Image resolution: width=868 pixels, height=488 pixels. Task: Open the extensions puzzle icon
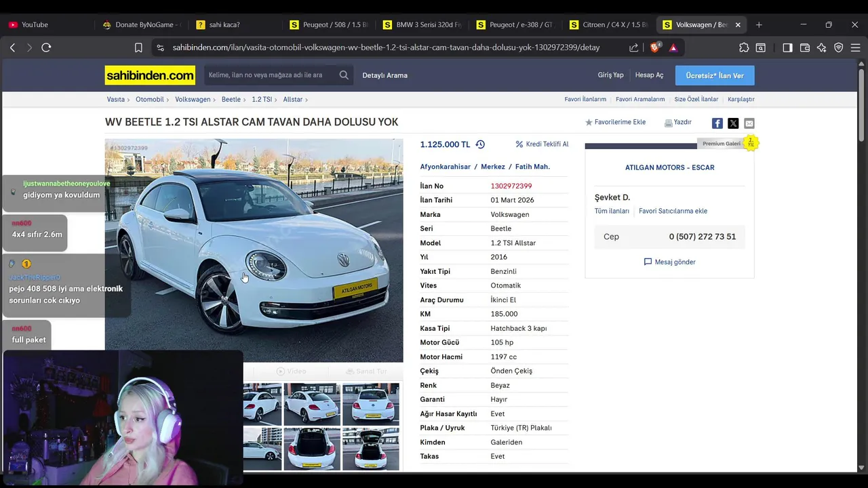click(x=744, y=47)
